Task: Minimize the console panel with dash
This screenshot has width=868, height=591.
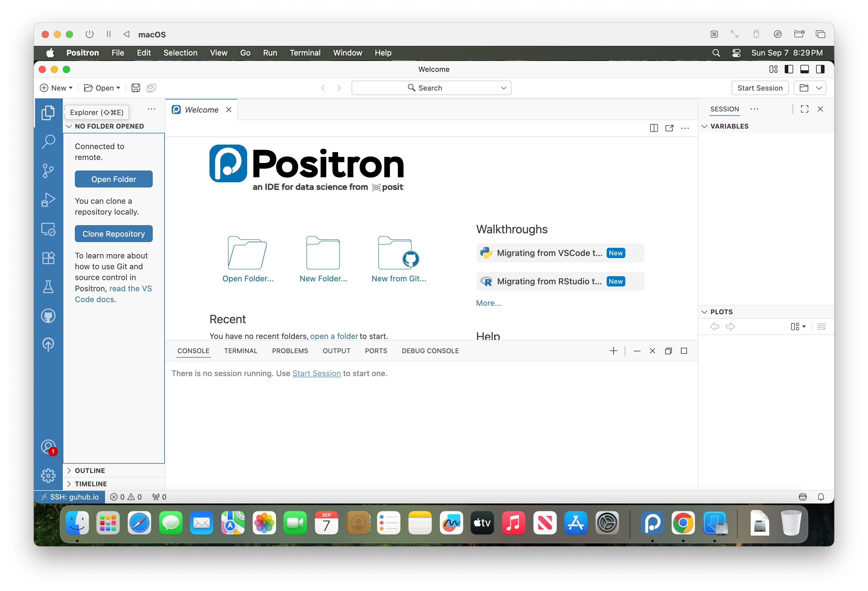Action: point(637,351)
